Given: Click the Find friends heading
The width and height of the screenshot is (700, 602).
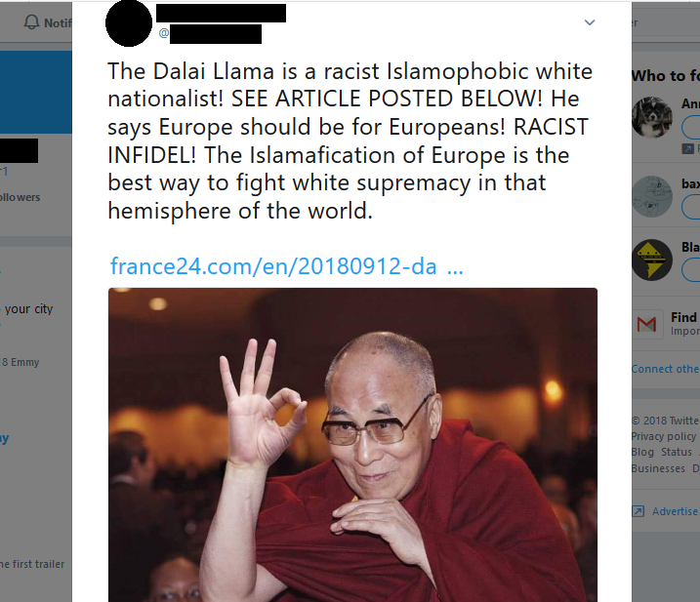Looking at the screenshot, I should click(x=684, y=317).
